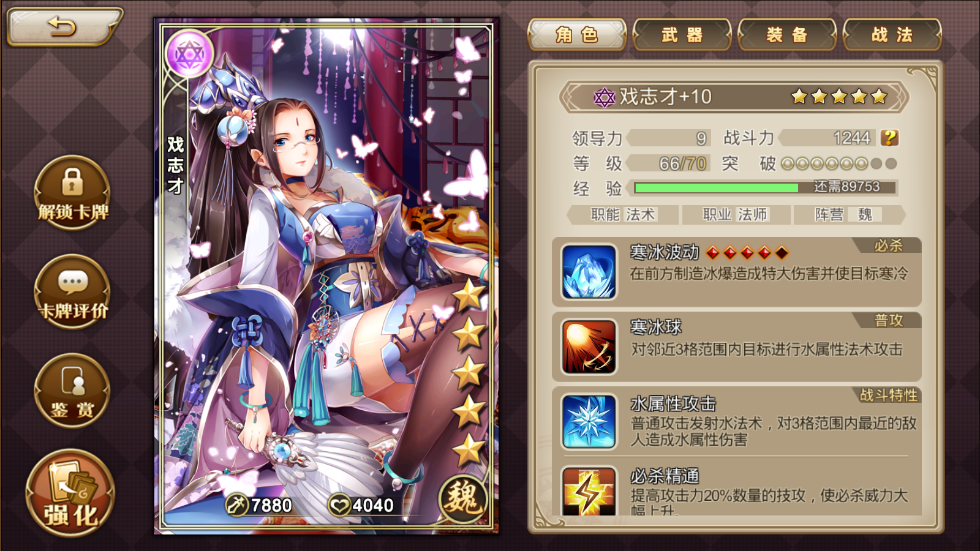Tap the 魏 faction seal on card
Screen dimensions: 980x551
(464, 498)
